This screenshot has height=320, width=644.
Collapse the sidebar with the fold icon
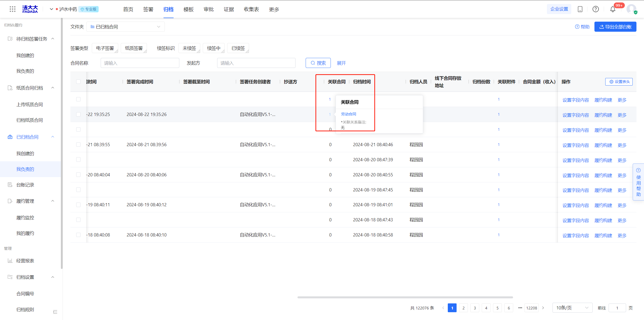tap(55, 312)
